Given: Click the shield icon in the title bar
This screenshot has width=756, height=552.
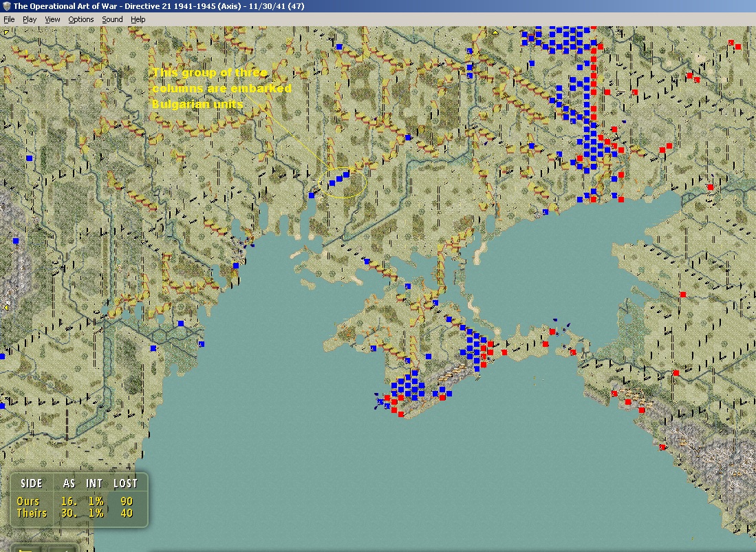Looking at the screenshot, I should pos(6,6).
